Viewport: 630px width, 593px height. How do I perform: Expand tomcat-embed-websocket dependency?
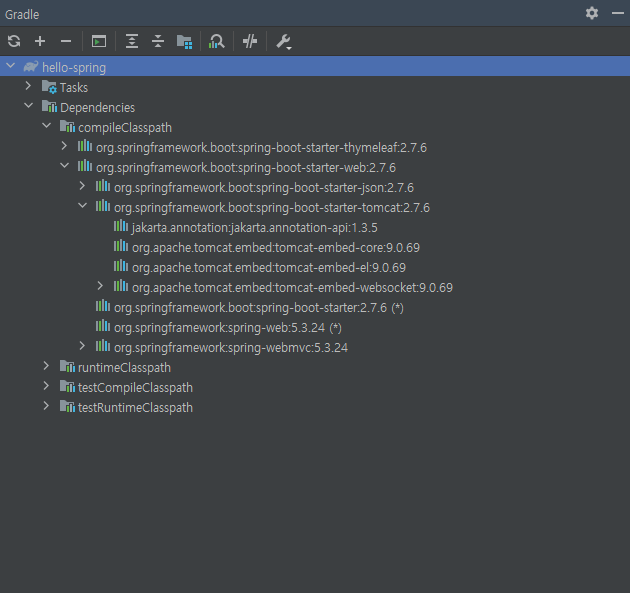click(100, 286)
